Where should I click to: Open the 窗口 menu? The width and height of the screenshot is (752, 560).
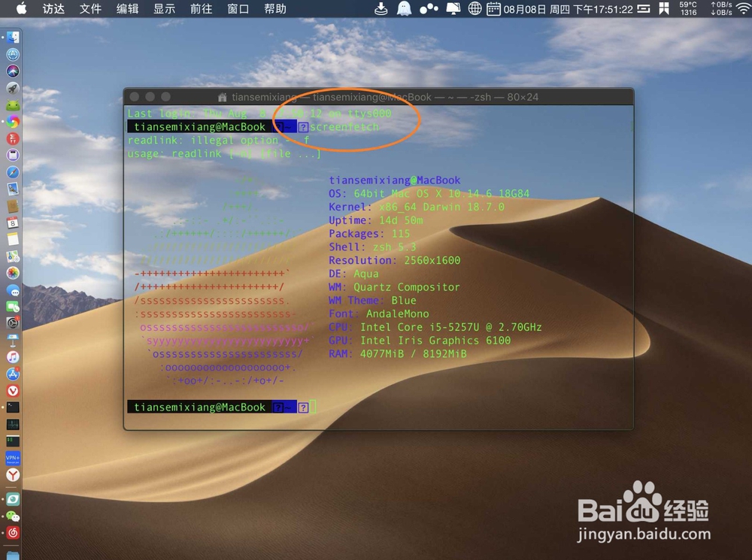coord(238,8)
